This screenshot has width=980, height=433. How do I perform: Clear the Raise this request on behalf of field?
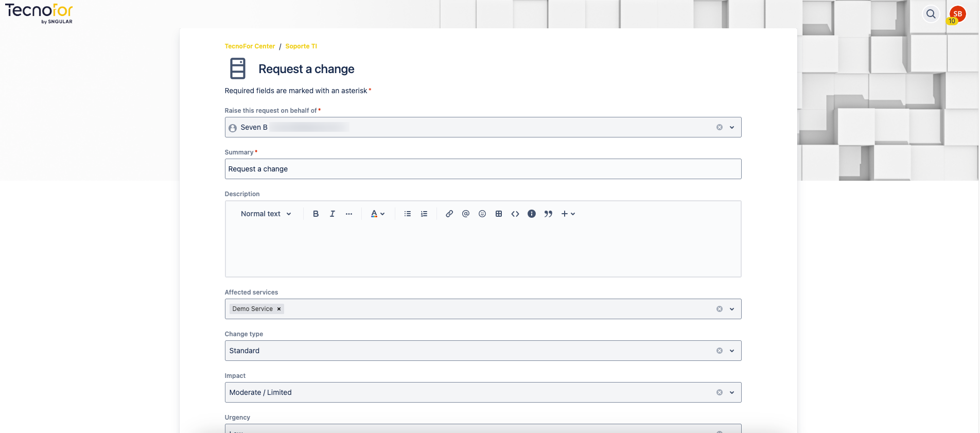720,127
